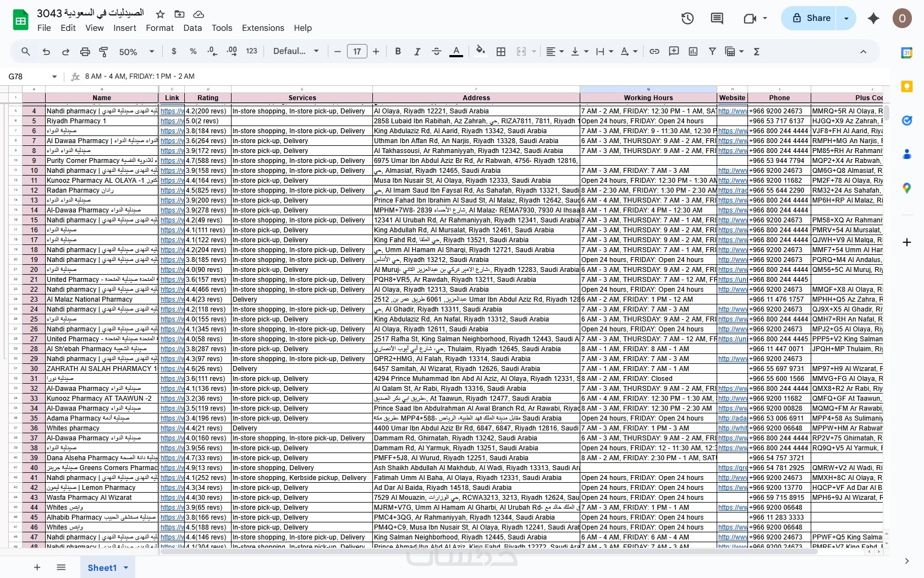Increase the font size
Image resolution: width=924 pixels, height=578 pixels.
(x=376, y=51)
